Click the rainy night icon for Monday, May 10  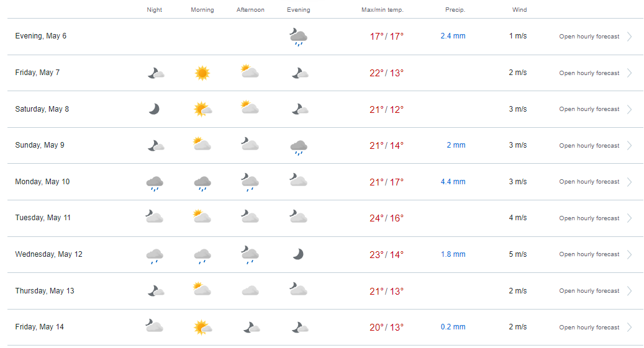point(155,184)
